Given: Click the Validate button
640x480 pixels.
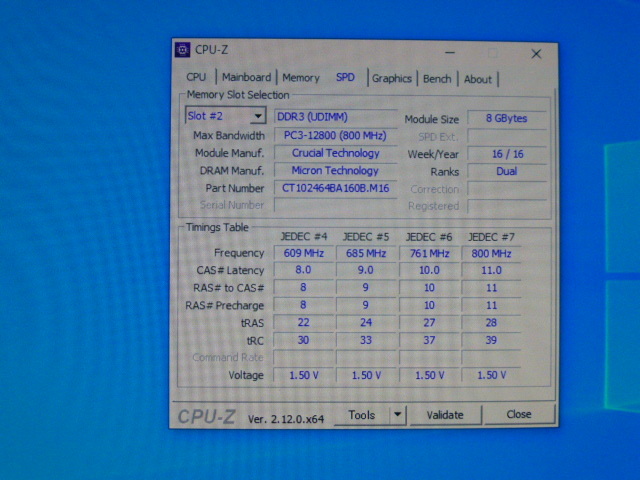Looking at the screenshot, I should point(445,415).
